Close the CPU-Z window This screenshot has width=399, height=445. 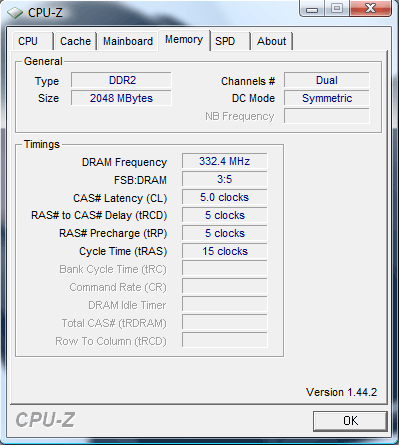click(x=370, y=8)
